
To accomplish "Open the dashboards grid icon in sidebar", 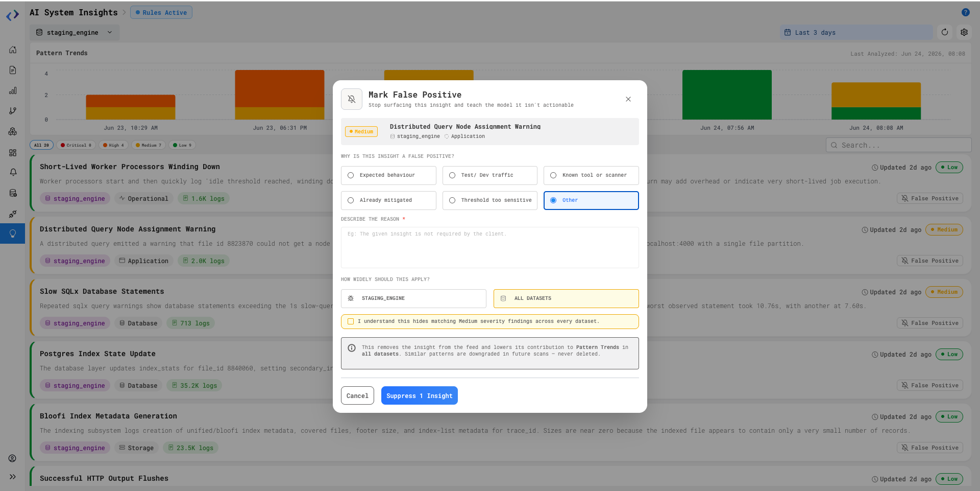I will (x=13, y=153).
